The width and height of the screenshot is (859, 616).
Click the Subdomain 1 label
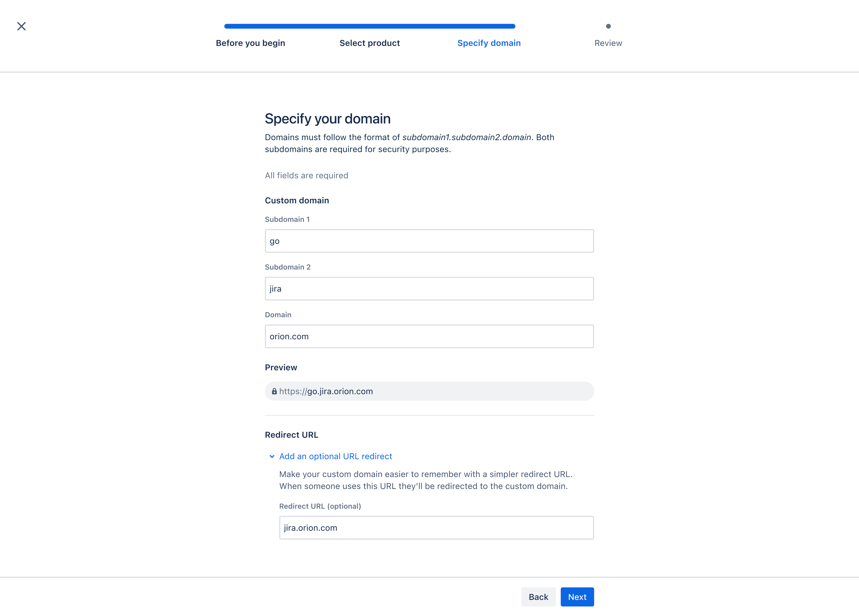click(x=287, y=219)
